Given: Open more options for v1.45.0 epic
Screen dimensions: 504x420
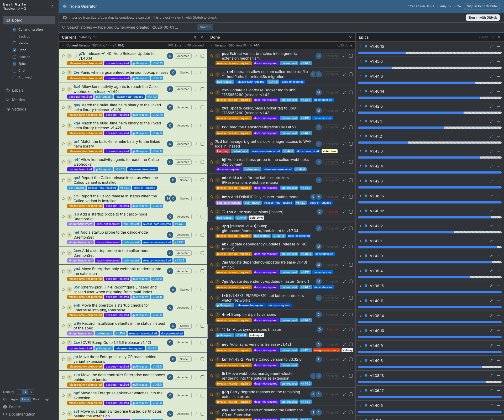Looking at the screenshot, I should (x=498, y=61).
